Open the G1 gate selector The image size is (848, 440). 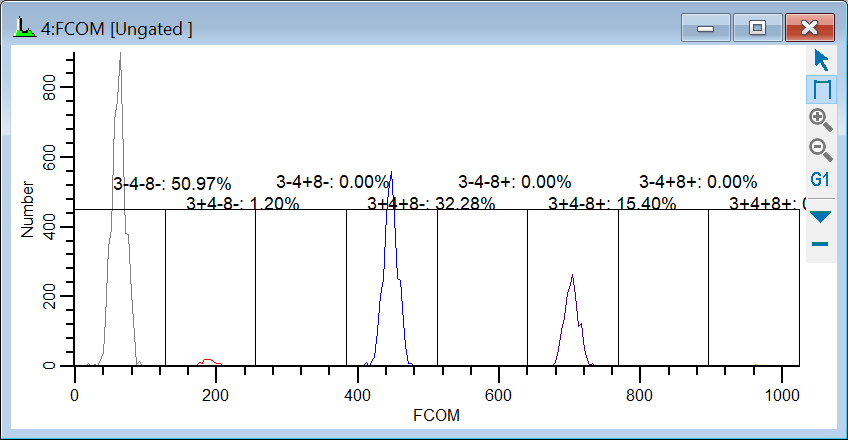coord(821,180)
